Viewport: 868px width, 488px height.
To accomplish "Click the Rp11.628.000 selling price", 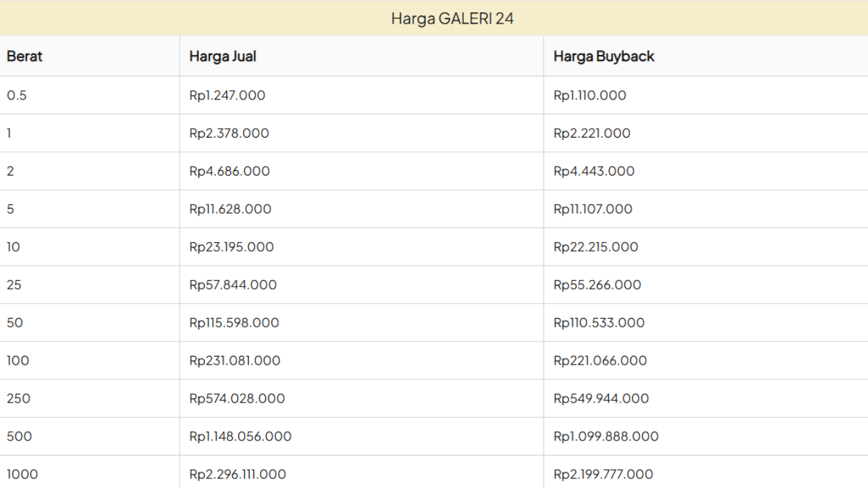I will pos(230,209).
